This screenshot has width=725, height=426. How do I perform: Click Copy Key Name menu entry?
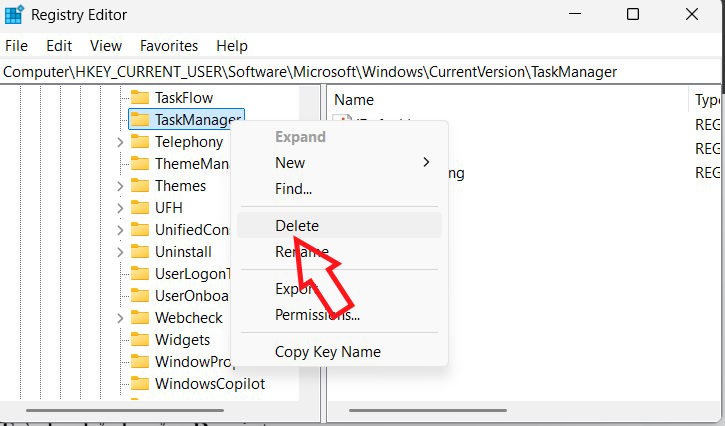[x=327, y=352]
